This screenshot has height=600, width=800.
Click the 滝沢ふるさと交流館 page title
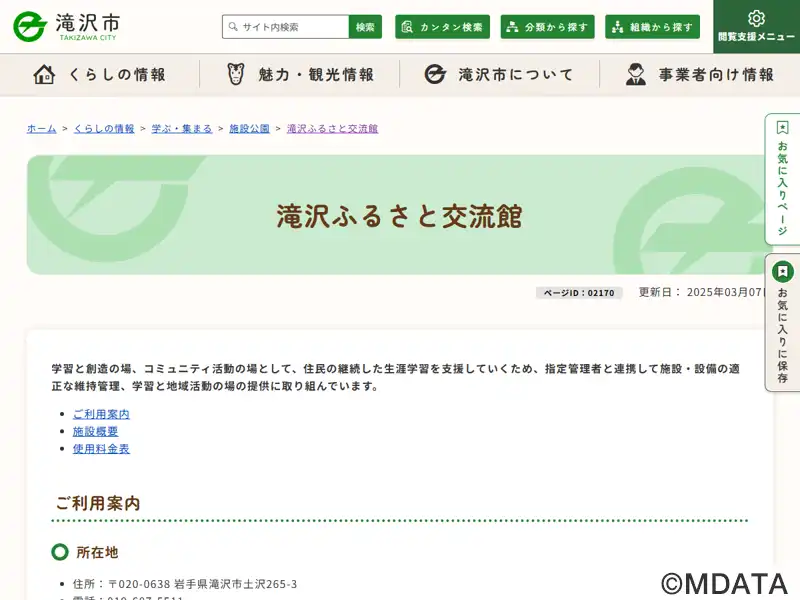tap(399, 216)
